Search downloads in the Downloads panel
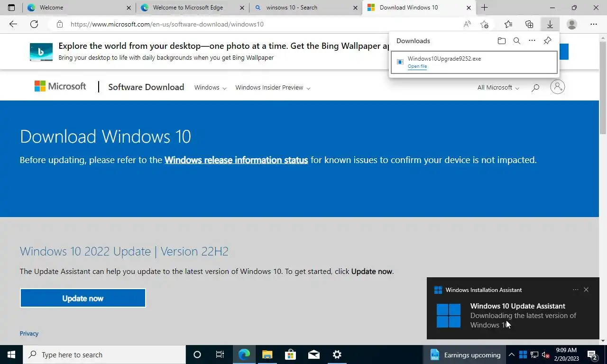The image size is (607, 364). [517, 41]
